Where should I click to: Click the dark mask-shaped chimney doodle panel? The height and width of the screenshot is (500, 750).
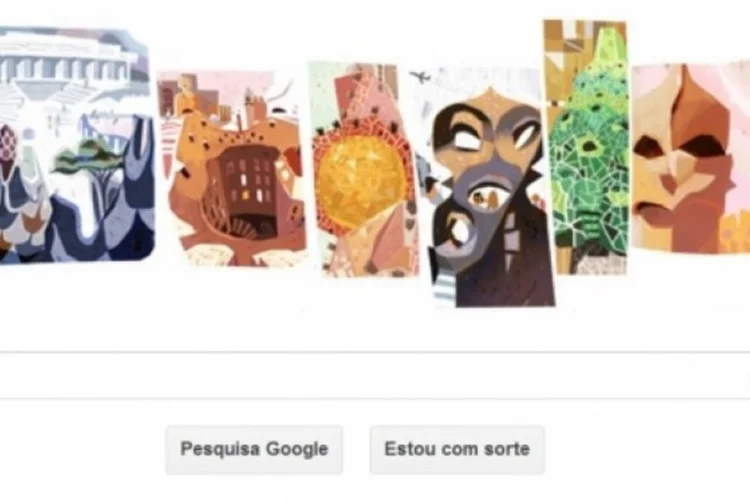(x=488, y=189)
